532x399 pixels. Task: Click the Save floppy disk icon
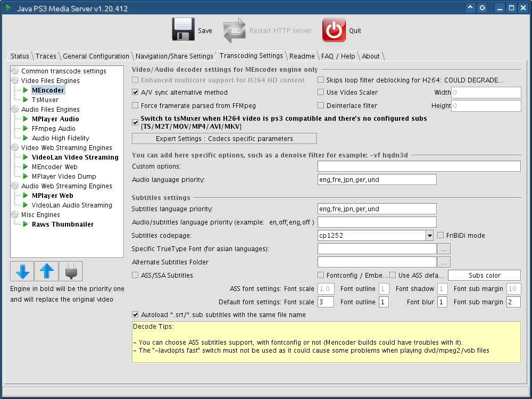pyautogui.click(x=183, y=29)
